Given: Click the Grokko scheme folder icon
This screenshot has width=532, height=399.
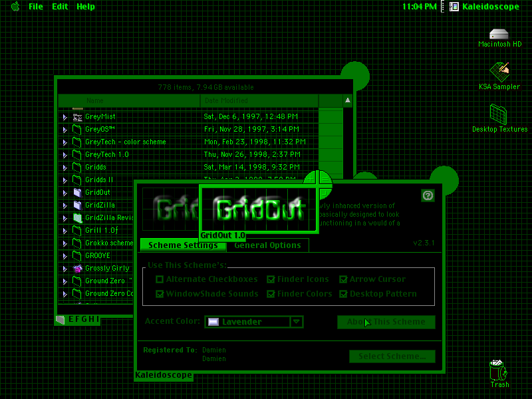Looking at the screenshot, I should point(77,243).
